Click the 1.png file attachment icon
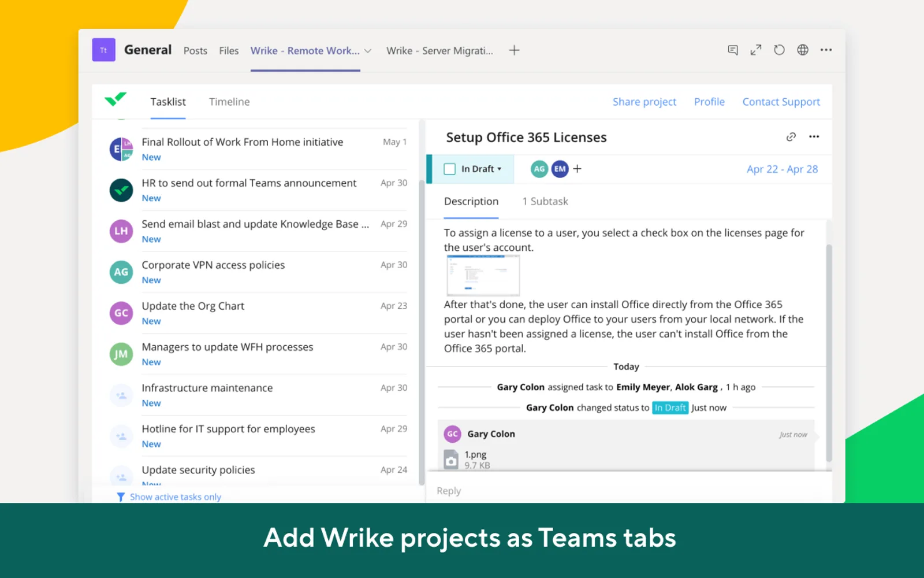The height and width of the screenshot is (578, 924). pyautogui.click(x=451, y=460)
